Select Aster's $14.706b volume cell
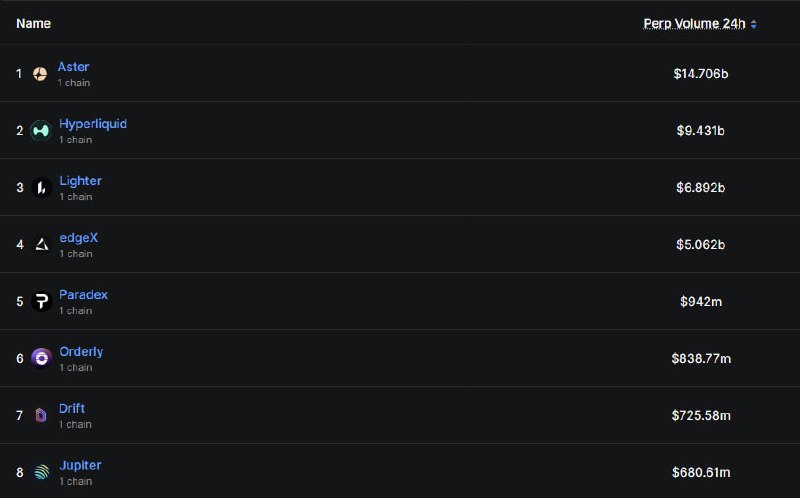800x498 pixels. click(x=701, y=74)
